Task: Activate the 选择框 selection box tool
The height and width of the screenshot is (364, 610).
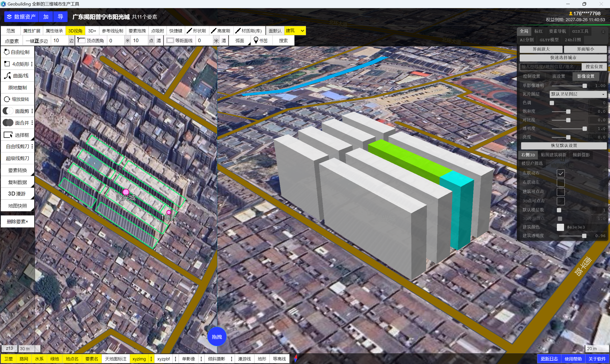Action: 17,135
